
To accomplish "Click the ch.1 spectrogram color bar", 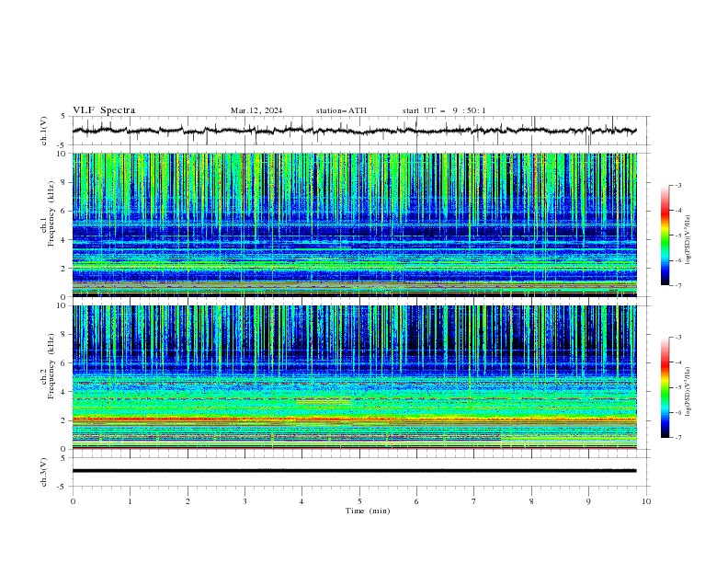I will tap(665, 236).
